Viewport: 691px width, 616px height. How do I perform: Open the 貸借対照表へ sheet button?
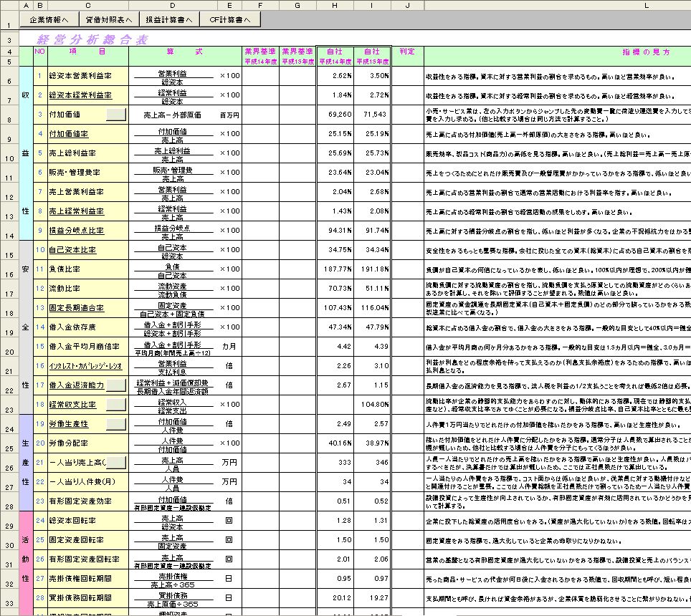pyautogui.click(x=107, y=20)
